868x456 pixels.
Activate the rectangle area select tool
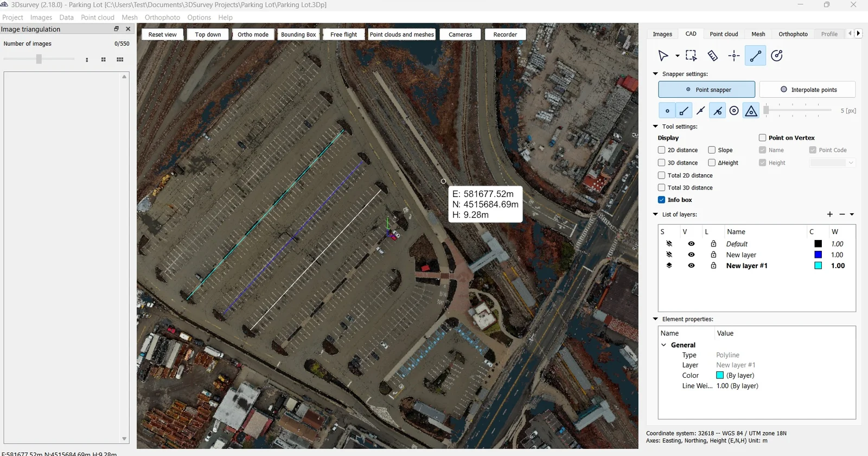pos(691,56)
